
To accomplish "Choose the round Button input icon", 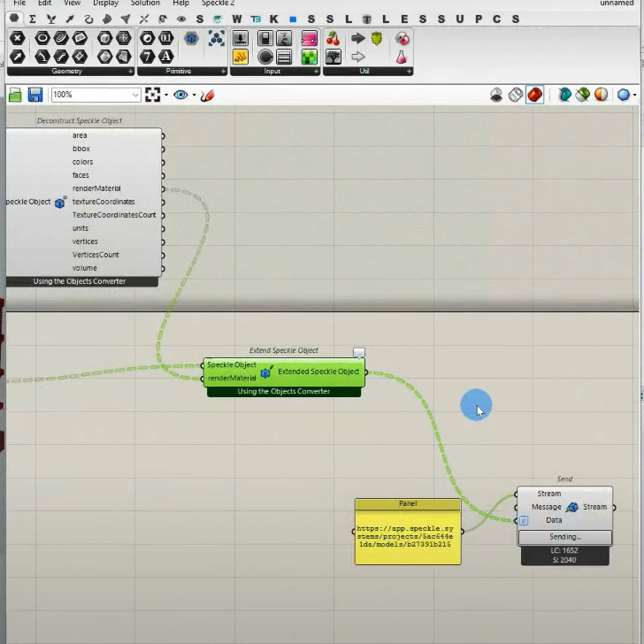I will coord(265,57).
